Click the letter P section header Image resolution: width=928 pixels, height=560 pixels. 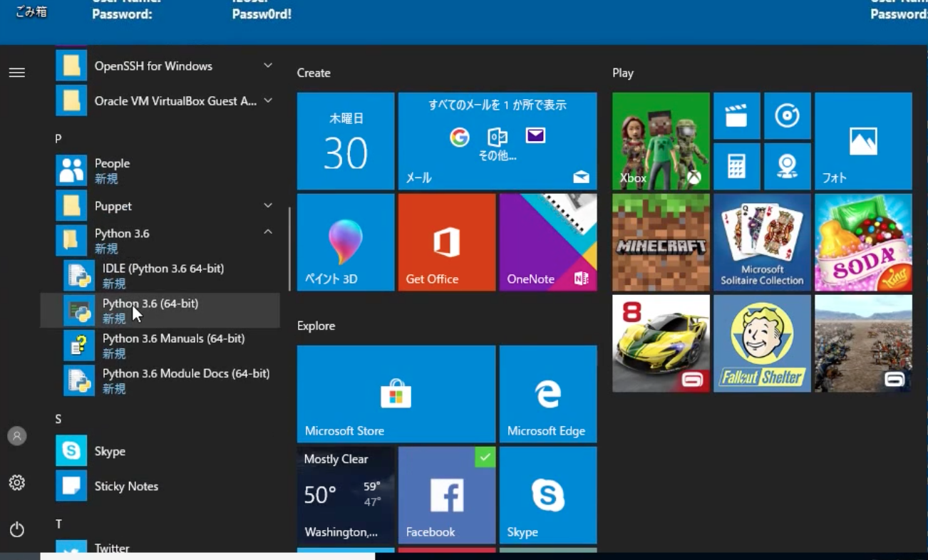tap(58, 139)
